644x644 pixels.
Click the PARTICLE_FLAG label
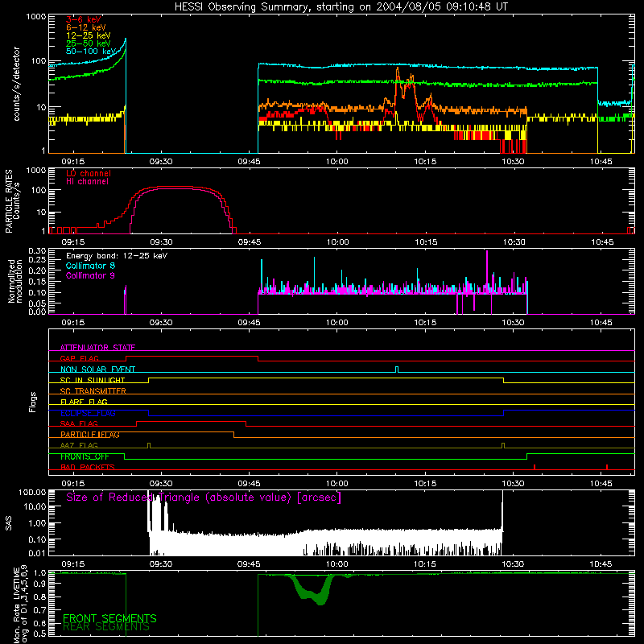(90, 435)
